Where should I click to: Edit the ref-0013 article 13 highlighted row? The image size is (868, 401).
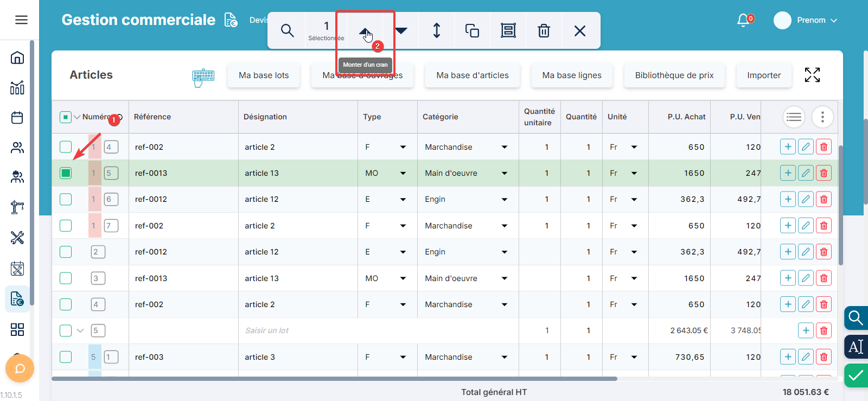point(806,173)
